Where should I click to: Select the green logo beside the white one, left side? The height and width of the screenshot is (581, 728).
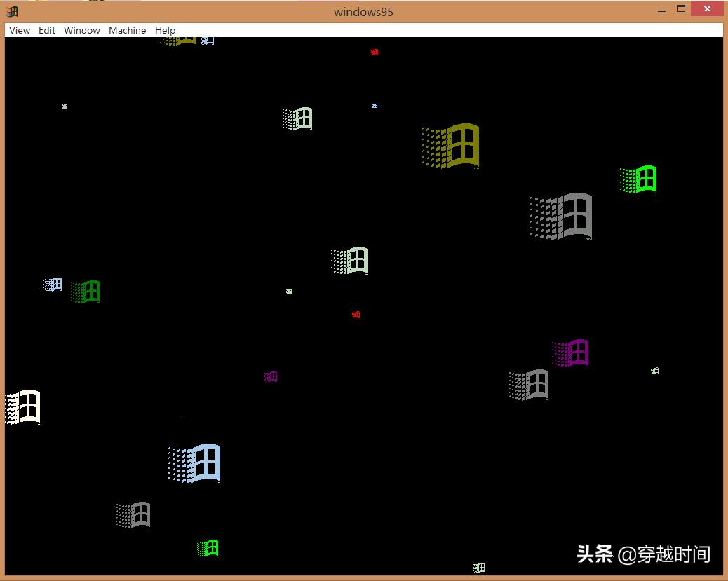85,291
